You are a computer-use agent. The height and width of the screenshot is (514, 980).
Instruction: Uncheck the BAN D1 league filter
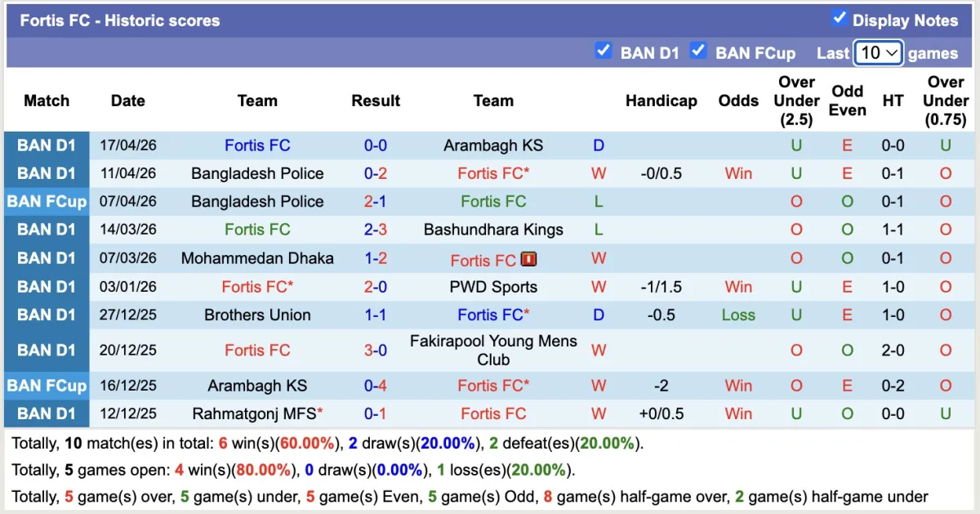tap(604, 51)
